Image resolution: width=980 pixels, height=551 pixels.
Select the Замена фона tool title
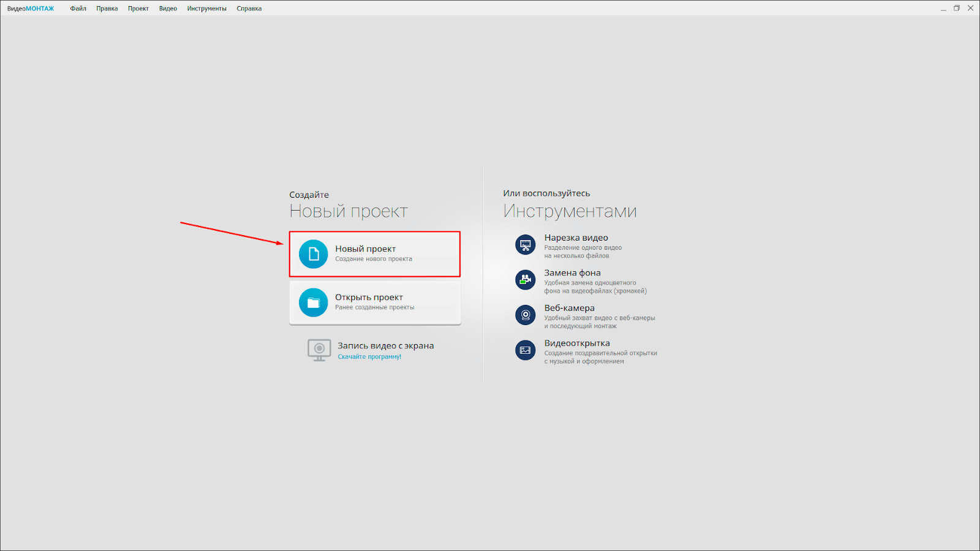point(573,273)
